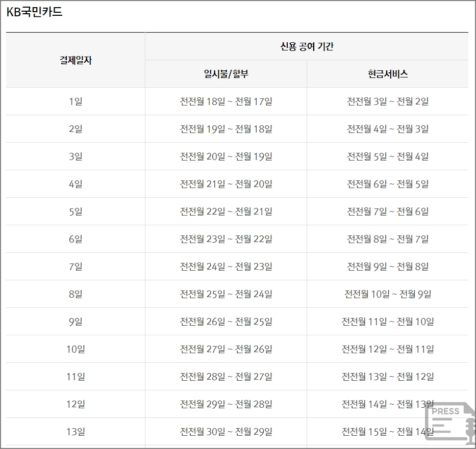Image resolution: width=476 pixels, height=449 pixels.
Task: Click the 11일 payment date cell
Action: [76, 377]
